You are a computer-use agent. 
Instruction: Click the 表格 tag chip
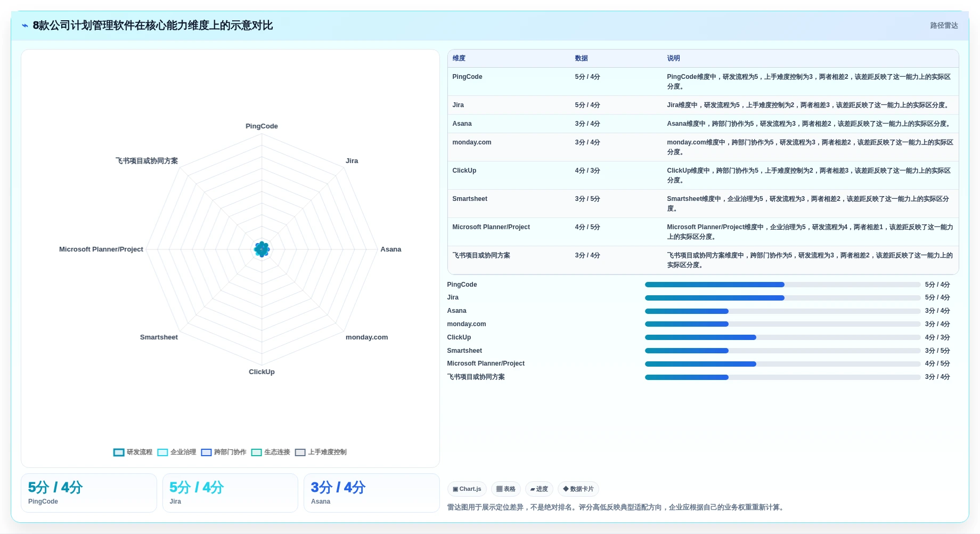pyautogui.click(x=506, y=489)
